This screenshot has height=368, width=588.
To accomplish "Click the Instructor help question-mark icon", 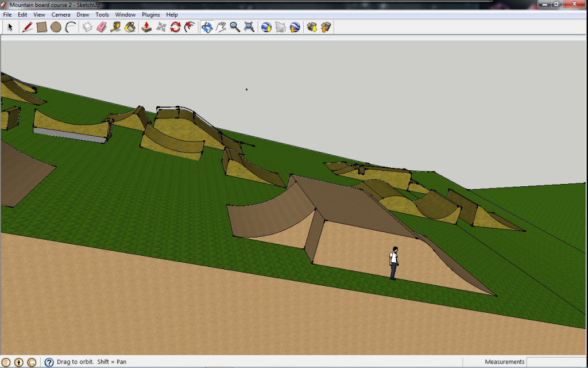I will click(49, 362).
